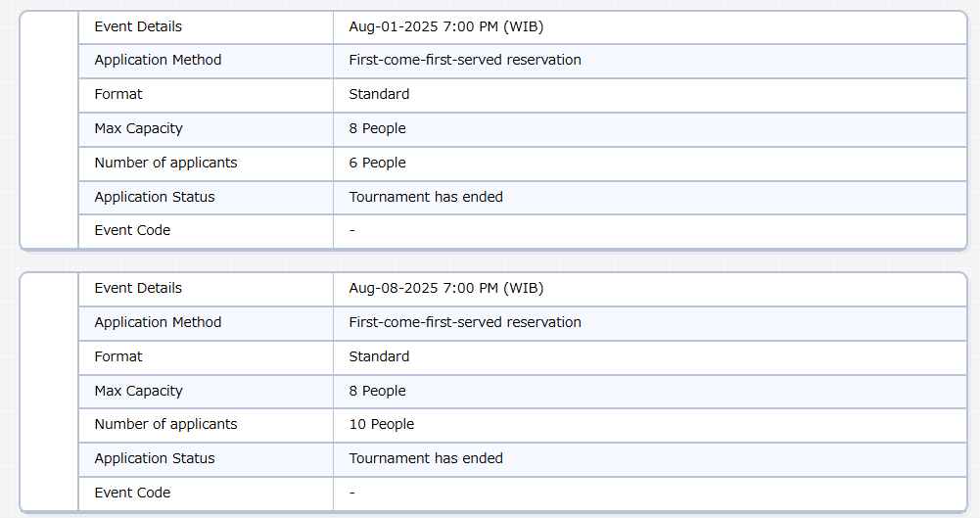
Task: Click "8 People" capacity in Aug-08 event
Action: [x=377, y=391]
